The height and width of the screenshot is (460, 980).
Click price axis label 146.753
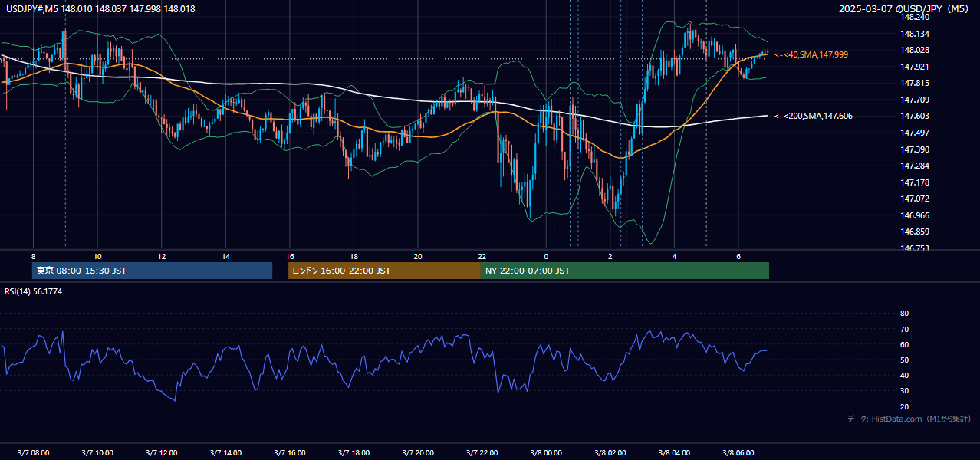click(x=916, y=248)
